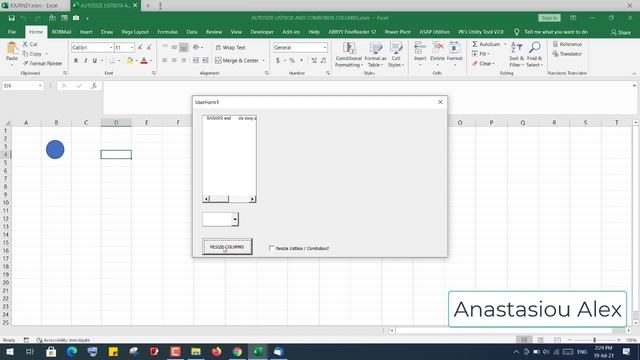Click the Save icon in quick access toolbar
Image resolution: width=640 pixels, height=360 pixels.
point(11,18)
